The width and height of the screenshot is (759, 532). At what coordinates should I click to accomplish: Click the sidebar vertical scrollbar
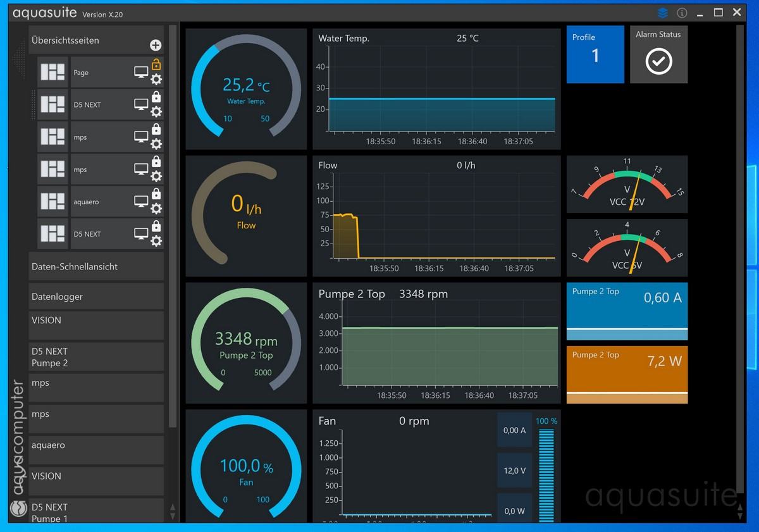click(x=173, y=228)
